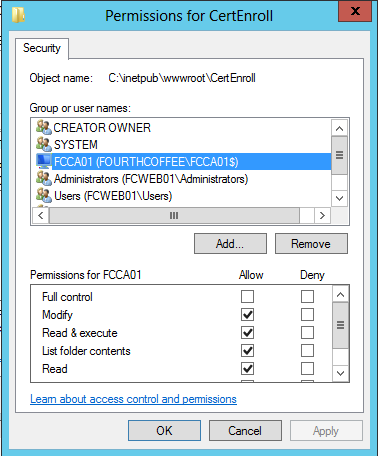Click permissions list scroll down arrow

click(340, 373)
